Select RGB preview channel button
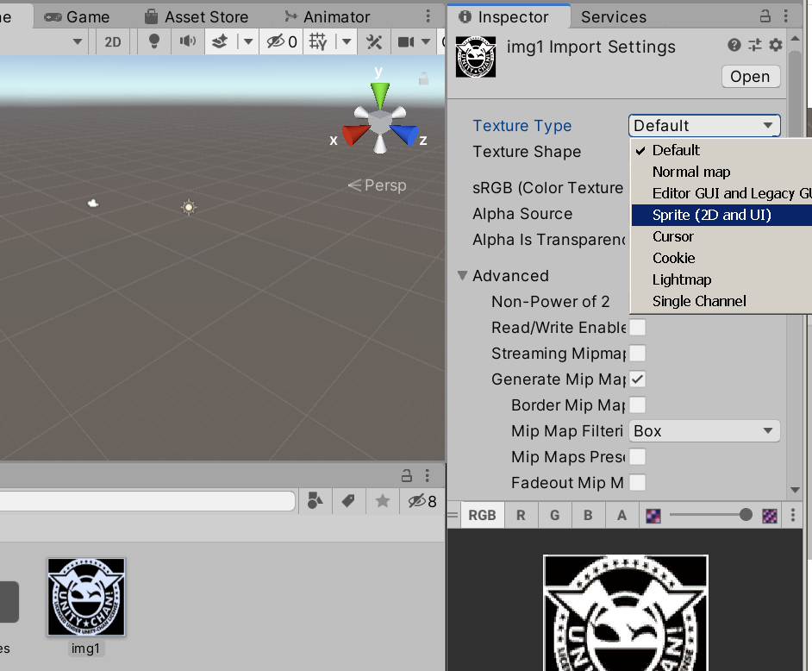 [x=482, y=515]
